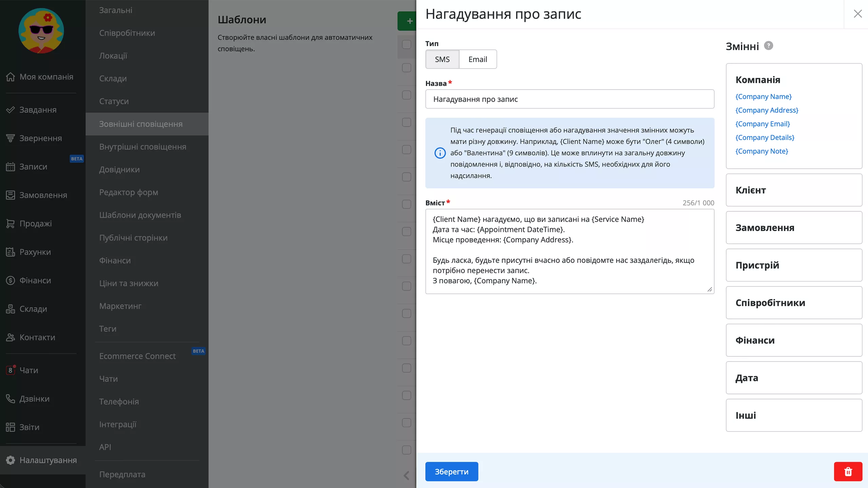Expand the Замовлення variables section
Screen dimensions: 868x488
794,228
